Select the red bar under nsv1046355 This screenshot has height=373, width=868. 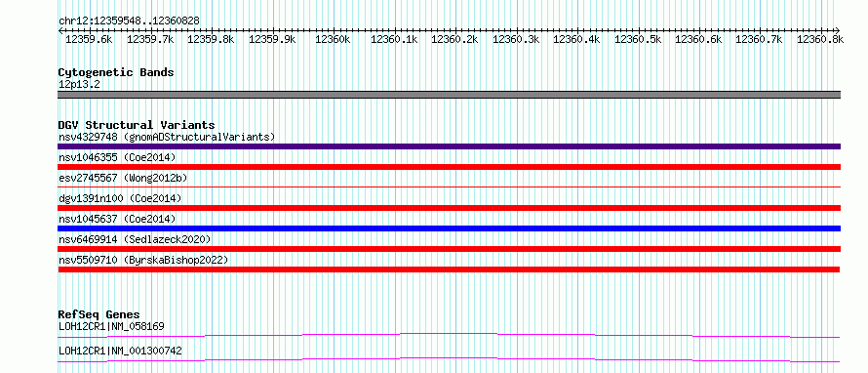pos(449,167)
